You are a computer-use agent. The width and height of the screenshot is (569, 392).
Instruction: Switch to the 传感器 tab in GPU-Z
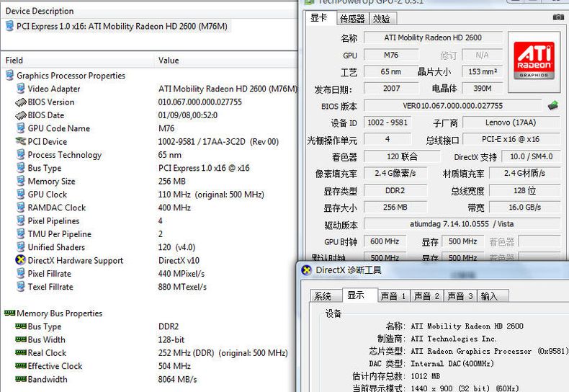352,19
